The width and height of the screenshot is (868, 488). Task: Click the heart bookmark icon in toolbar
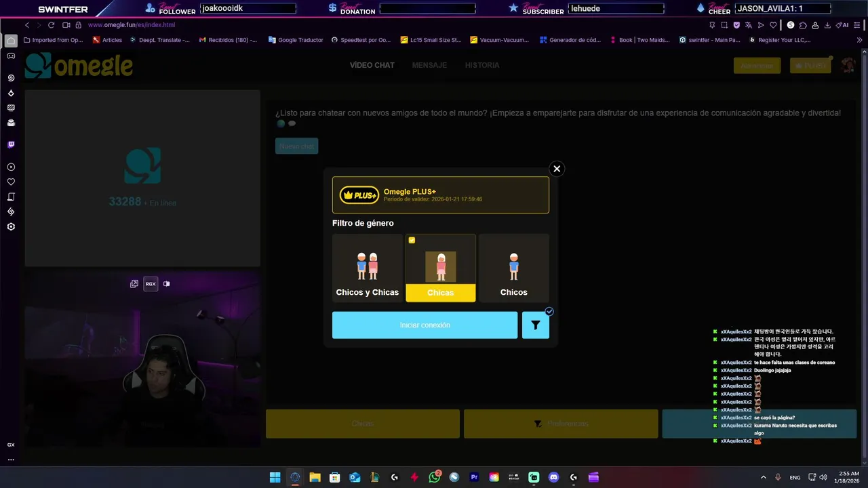pos(773,25)
